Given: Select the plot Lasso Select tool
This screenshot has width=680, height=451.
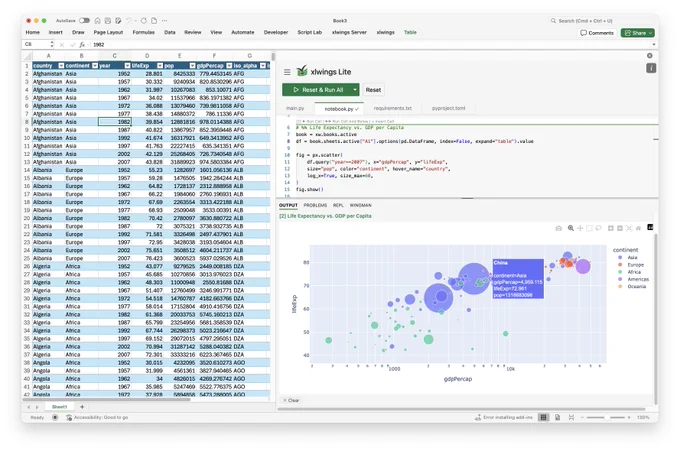Looking at the screenshot, I should (598, 228).
